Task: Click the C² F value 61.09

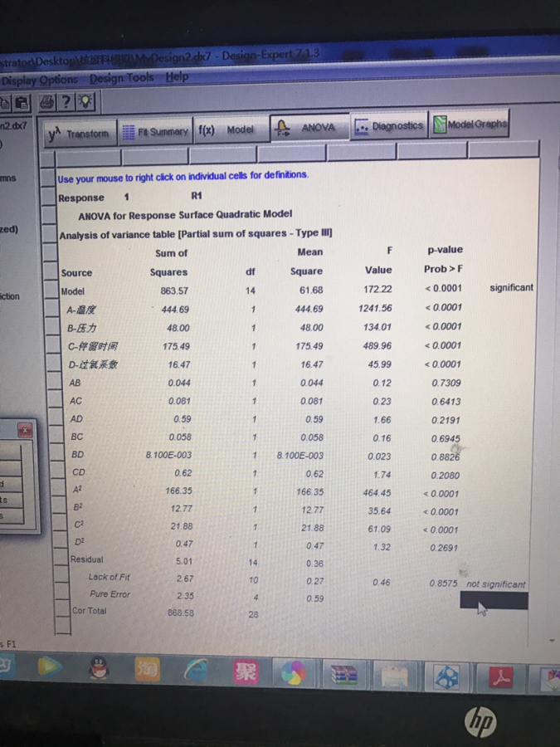Action: click(379, 529)
